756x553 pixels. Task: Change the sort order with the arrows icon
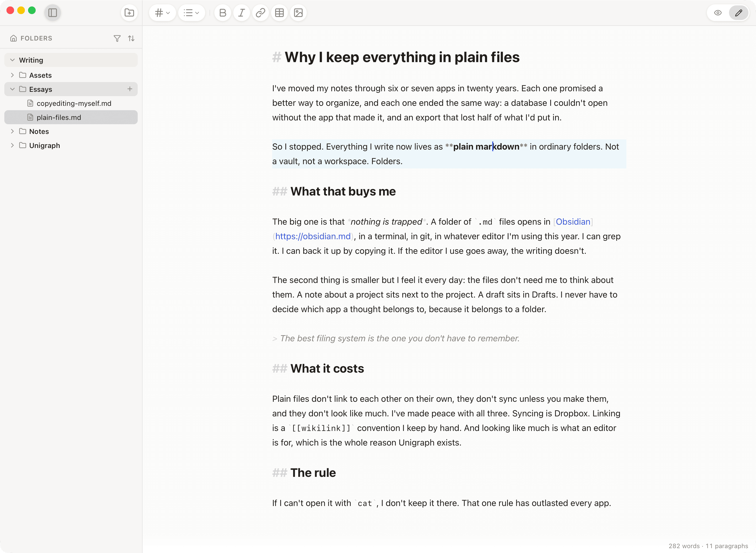coord(131,39)
